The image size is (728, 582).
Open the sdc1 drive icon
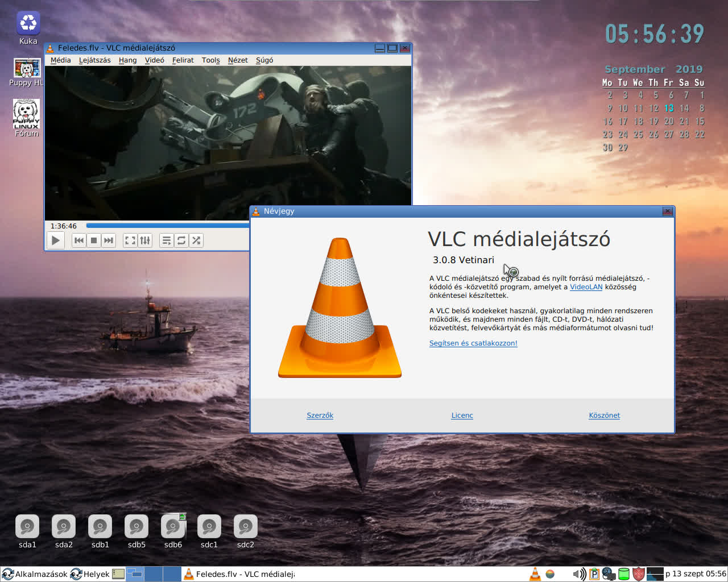pyautogui.click(x=209, y=531)
